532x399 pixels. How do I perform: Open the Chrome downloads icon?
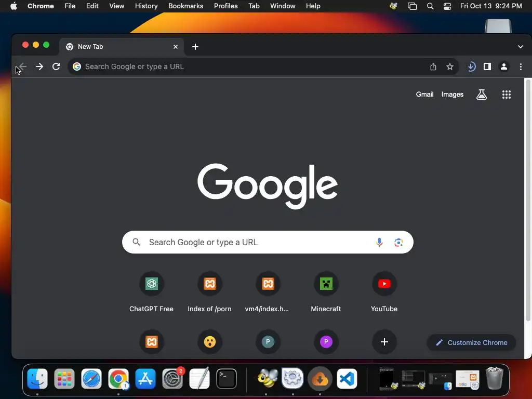pyautogui.click(x=471, y=67)
